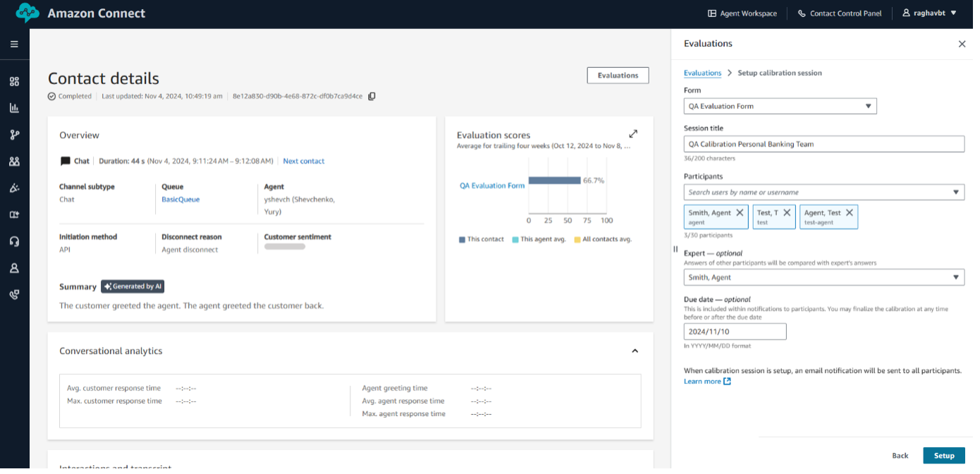Open Agent Workspace from top bar
Image resolution: width=980 pixels, height=474 pixels.
(x=742, y=13)
